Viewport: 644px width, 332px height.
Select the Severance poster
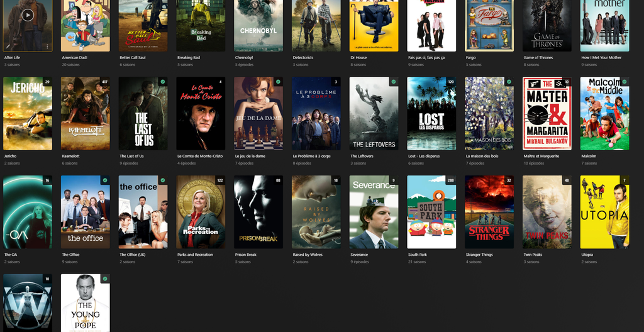pyautogui.click(x=374, y=214)
